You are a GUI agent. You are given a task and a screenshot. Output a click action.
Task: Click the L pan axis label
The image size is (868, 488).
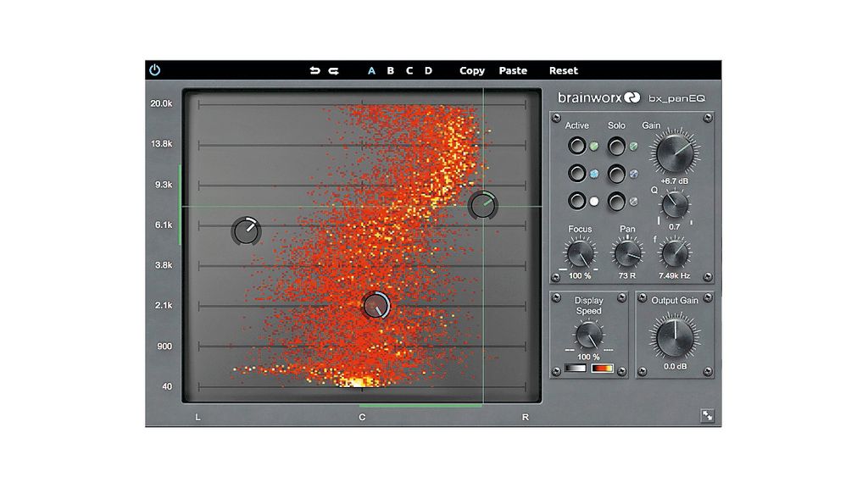[x=198, y=417]
